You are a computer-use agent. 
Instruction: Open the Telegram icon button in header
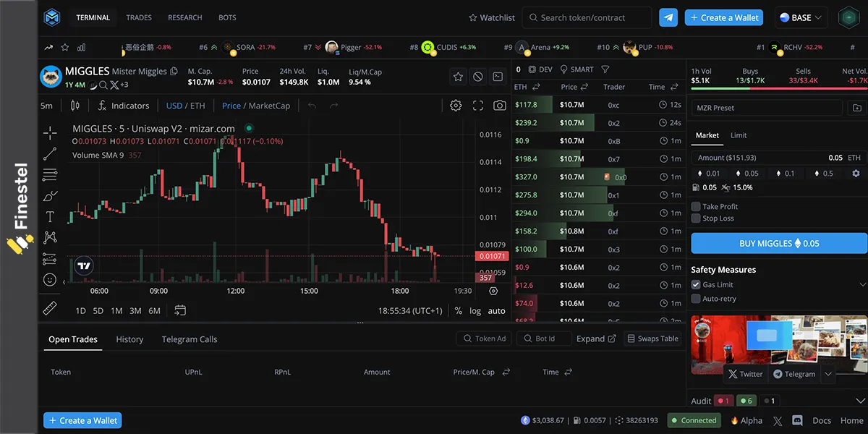point(668,17)
